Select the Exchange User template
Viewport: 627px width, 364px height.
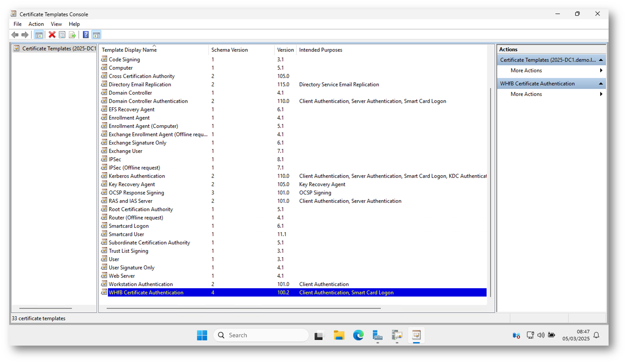(x=125, y=151)
